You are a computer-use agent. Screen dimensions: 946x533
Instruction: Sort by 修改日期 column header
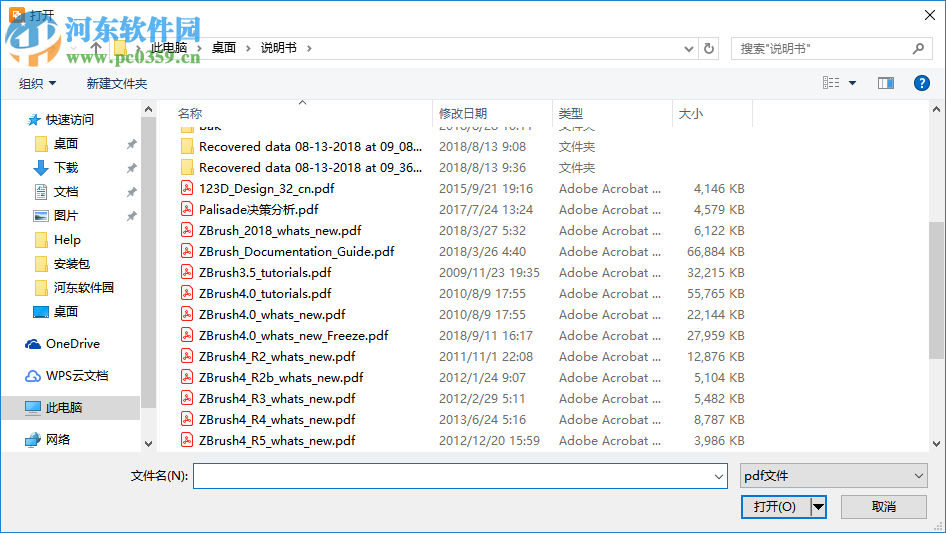pyautogui.click(x=463, y=113)
